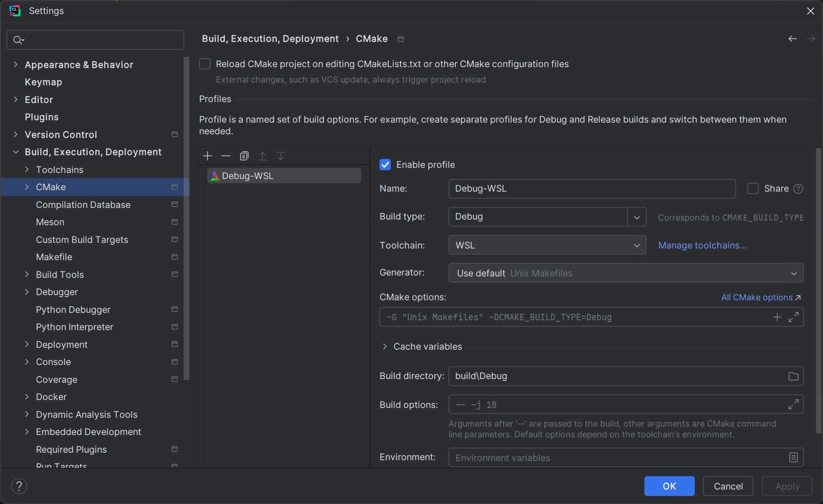Browse for build directory folder
Viewport: 823px width, 504px height.
794,376
